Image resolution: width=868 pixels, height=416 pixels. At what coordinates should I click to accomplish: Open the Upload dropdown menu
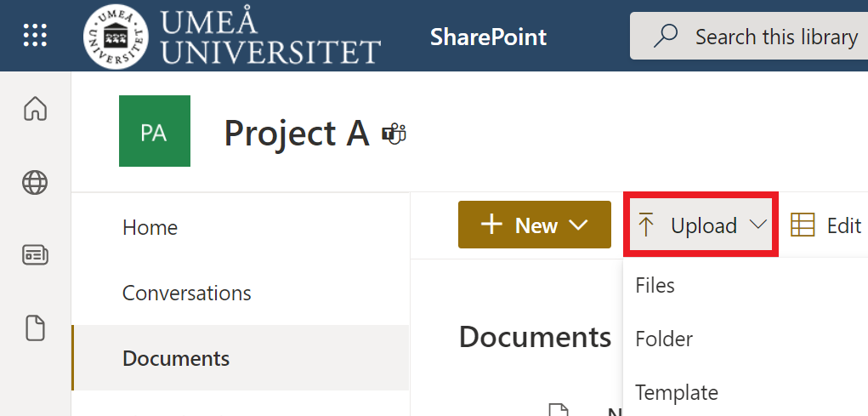(701, 225)
